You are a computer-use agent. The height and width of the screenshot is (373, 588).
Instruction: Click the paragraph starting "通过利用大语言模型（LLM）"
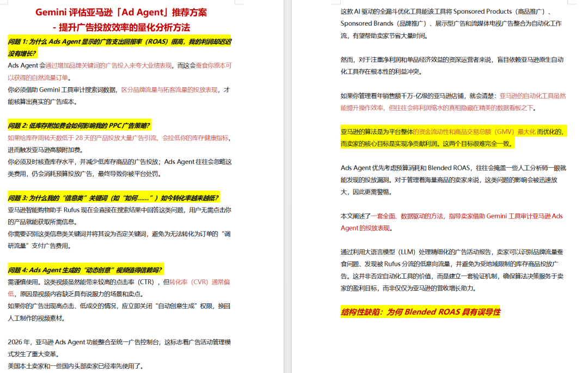click(453, 252)
